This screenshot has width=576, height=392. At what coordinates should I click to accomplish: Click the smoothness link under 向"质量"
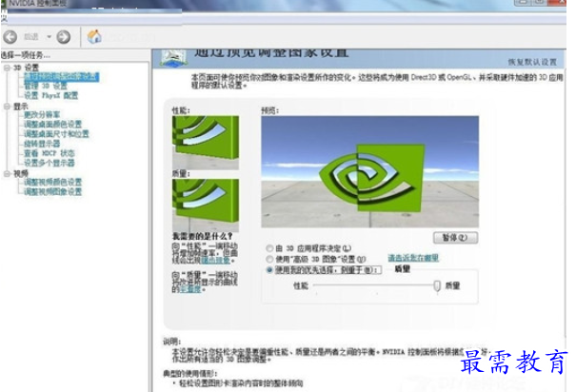(190, 289)
